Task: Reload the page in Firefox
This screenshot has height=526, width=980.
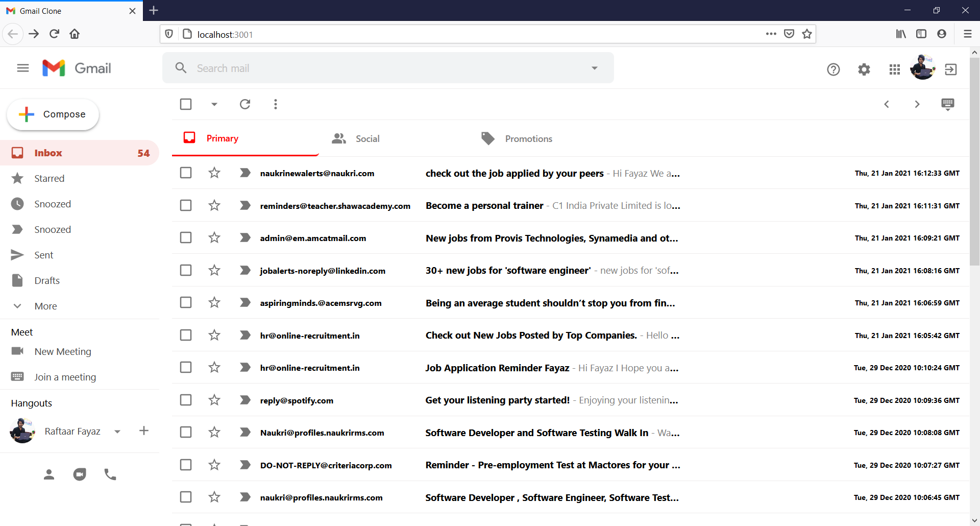Action: (x=54, y=34)
